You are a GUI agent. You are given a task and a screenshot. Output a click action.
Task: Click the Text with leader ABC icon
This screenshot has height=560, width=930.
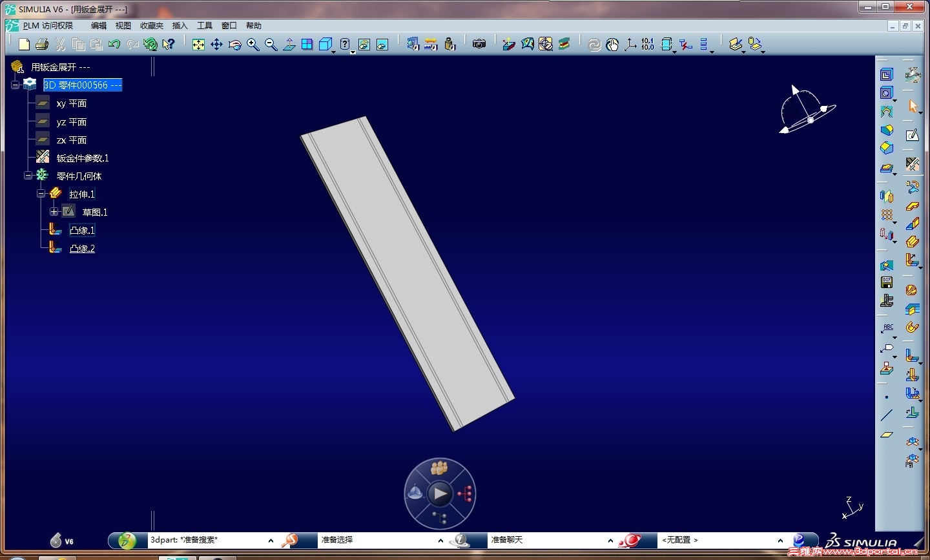[887, 329]
